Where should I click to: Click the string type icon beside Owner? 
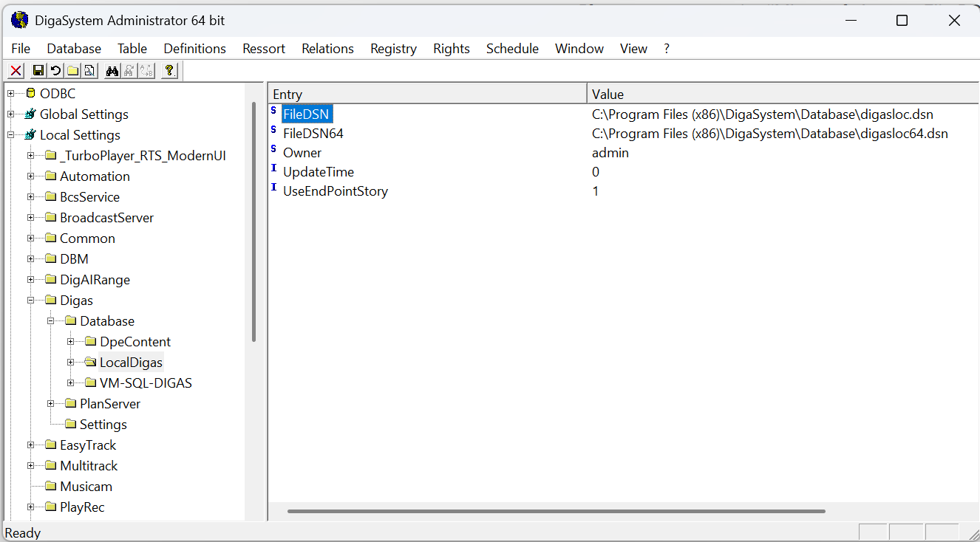coord(273,150)
